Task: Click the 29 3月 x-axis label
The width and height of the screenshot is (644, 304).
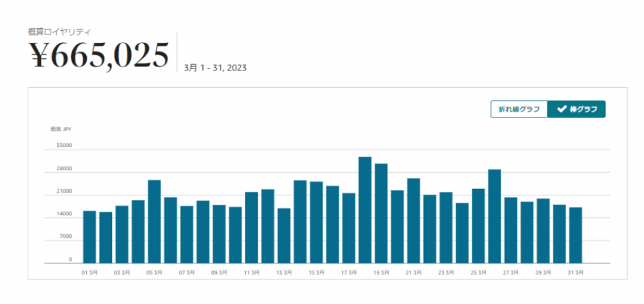Action: point(543,273)
